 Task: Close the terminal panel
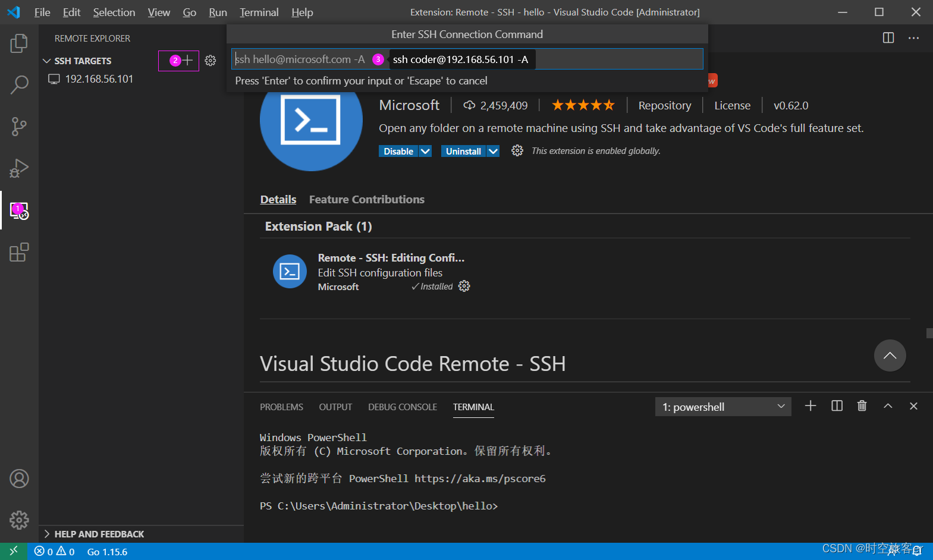point(914,406)
